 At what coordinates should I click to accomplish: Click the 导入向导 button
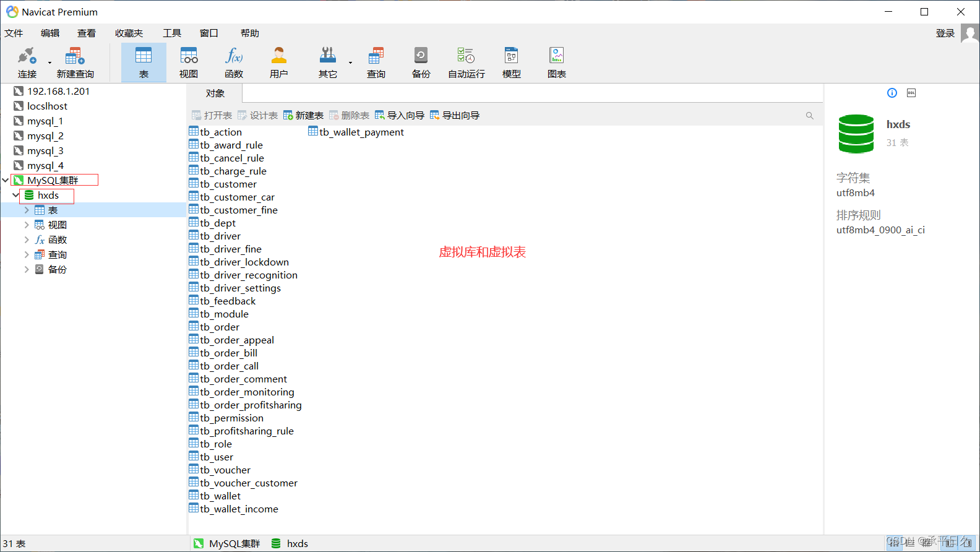[x=400, y=116]
